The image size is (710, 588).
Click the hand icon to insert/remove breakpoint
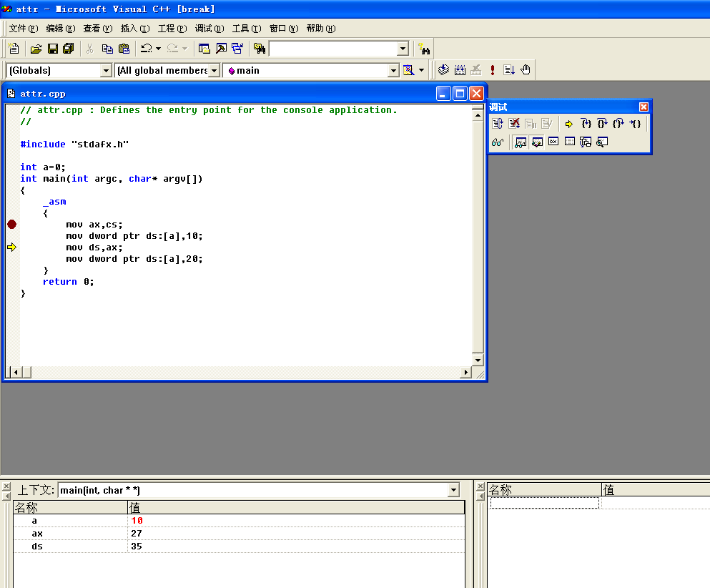point(526,69)
